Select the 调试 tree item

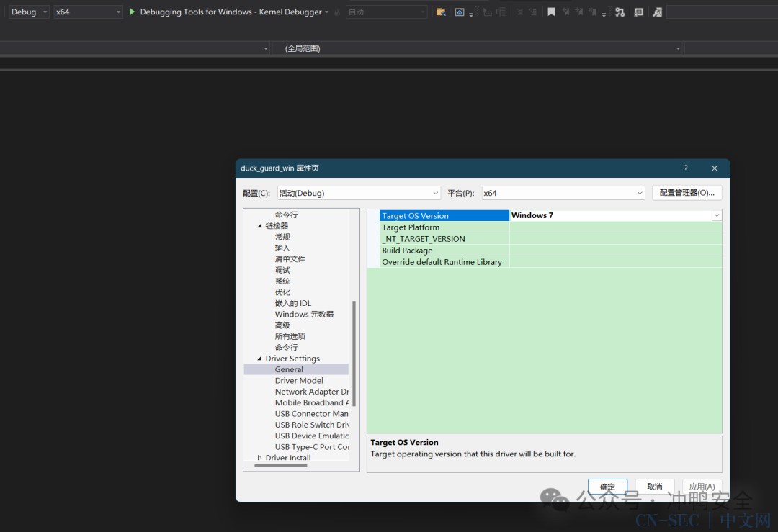pyautogui.click(x=283, y=270)
